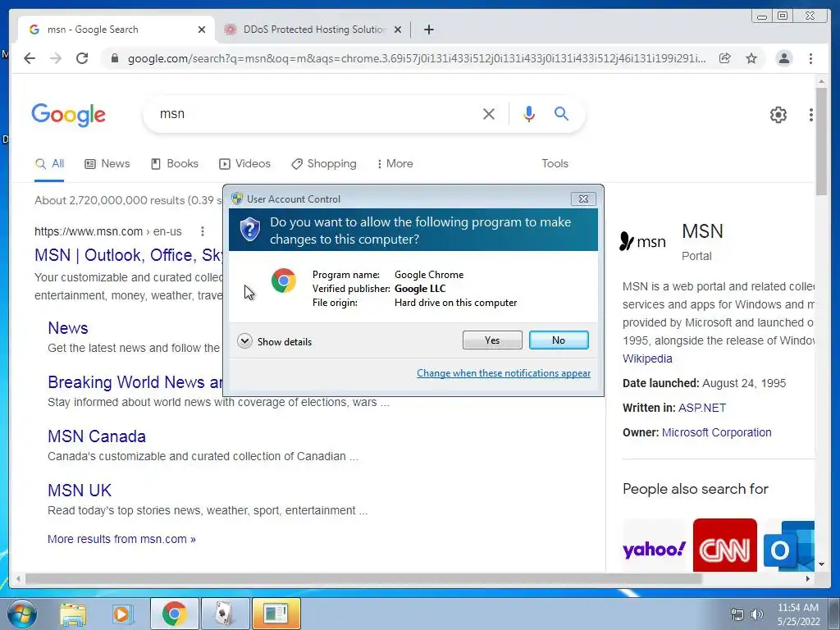The image size is (840, 630).
Task: Click Yes in the User Account Control dialog
Action: [x=492, y=340]
